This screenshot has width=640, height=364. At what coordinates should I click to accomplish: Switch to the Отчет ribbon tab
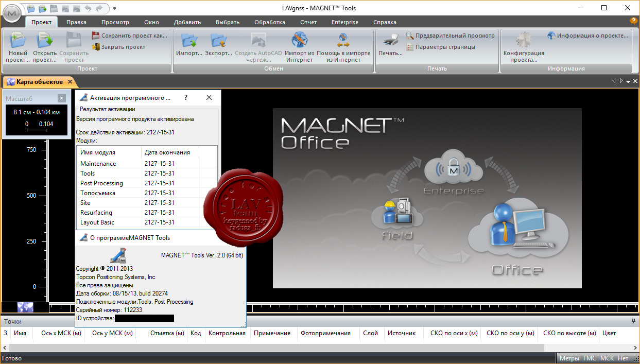[308, 22]
